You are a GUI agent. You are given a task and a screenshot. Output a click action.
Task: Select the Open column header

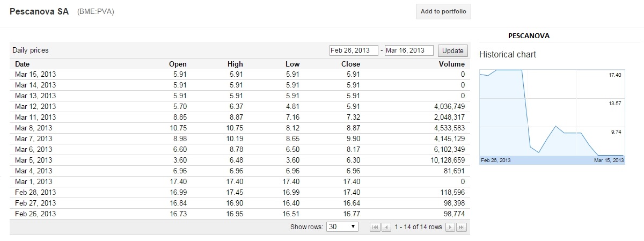(178, 64)
